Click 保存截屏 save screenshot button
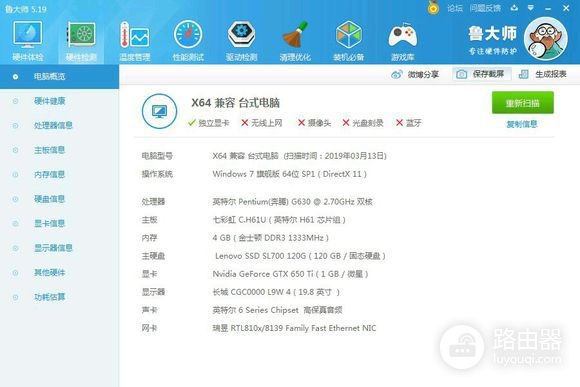Viewport: 580px width, 387px height. coord(482,74)
